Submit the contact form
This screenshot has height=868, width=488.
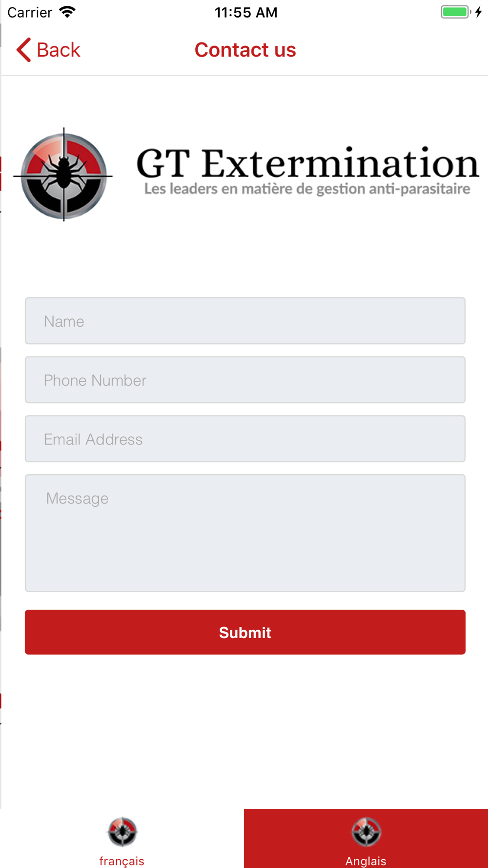click(x=245, y=632)
